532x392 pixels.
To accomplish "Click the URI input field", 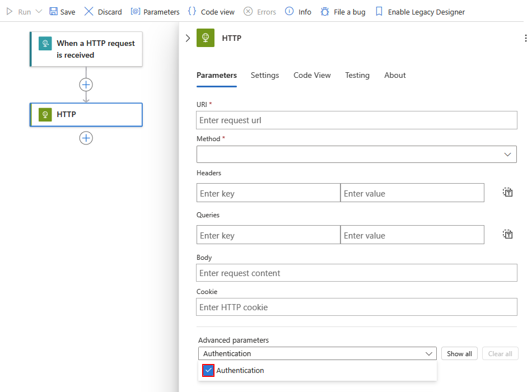I will point(356,120).
